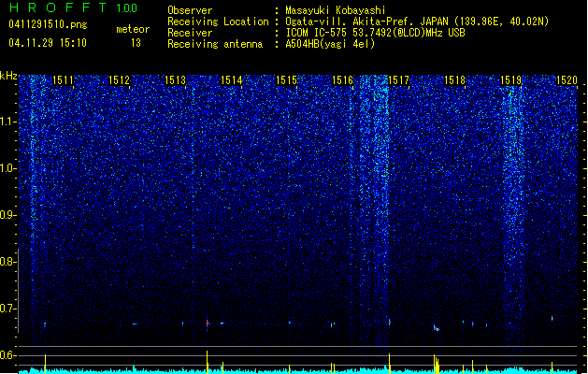Click the red meteor echo before 1514

(207, 324)
